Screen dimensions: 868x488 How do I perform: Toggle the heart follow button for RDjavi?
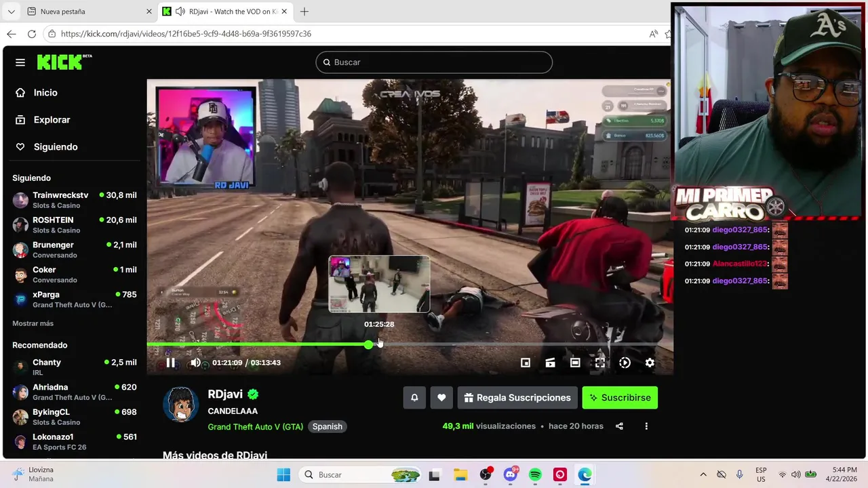click(x=441, y=398)
